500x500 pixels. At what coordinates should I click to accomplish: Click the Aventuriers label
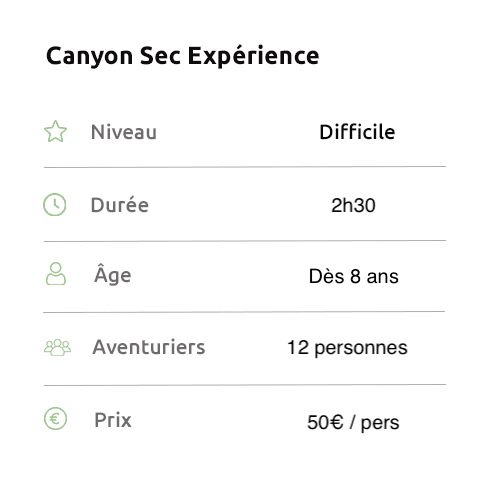tap(149, 347)
